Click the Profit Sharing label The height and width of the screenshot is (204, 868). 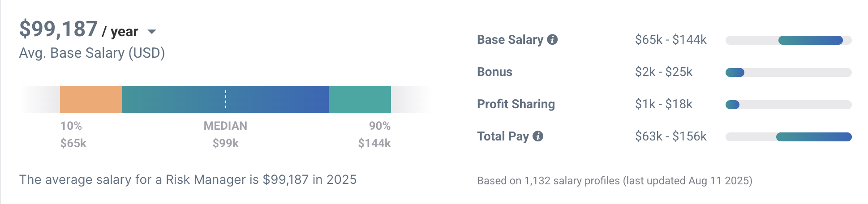(x=516, y=104)
